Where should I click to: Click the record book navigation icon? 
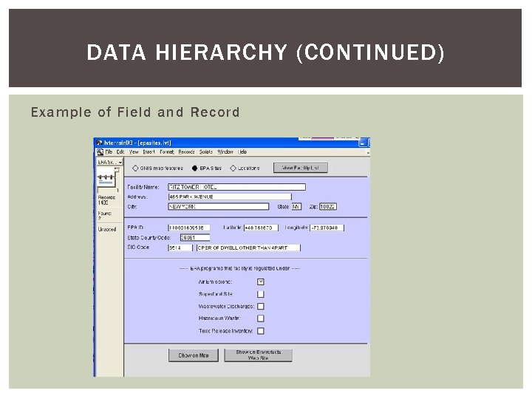(108, 179)
